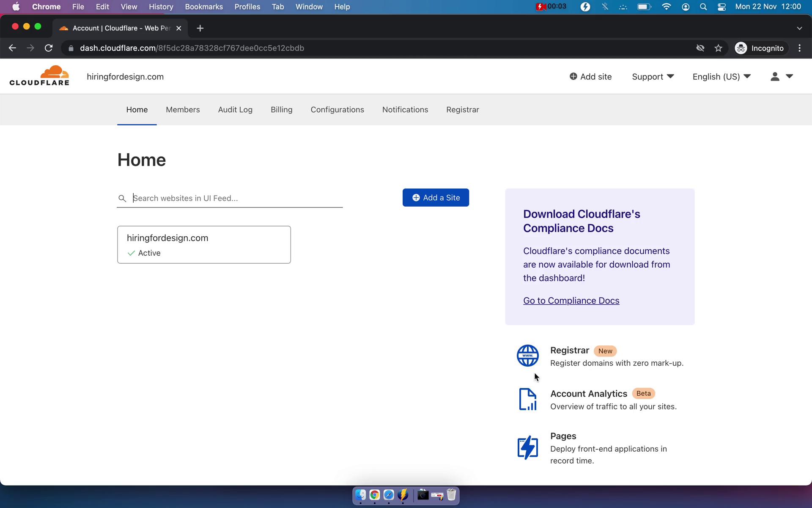Viewport: 812px width, 508px height.
Task: Open the Registrar new feature icon
Action: pos(527,356)
